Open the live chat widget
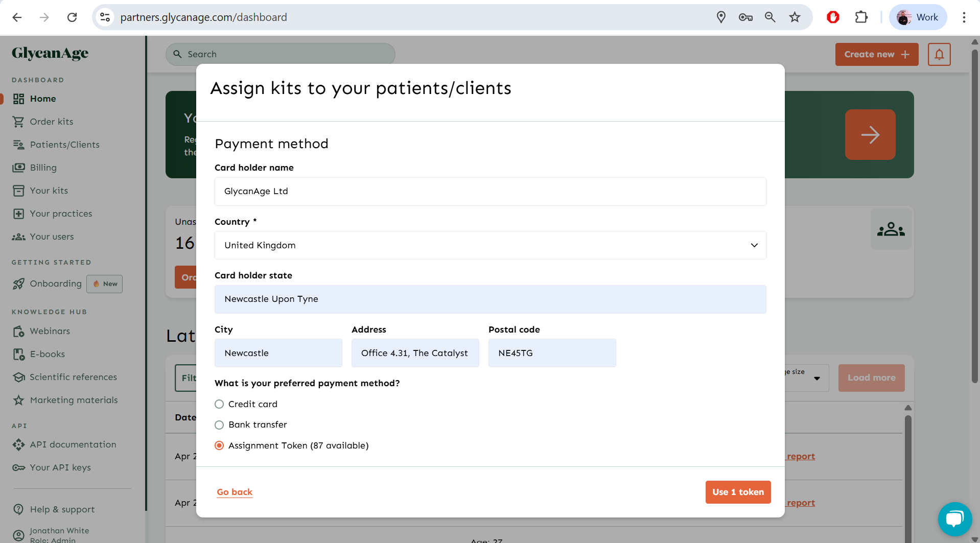This screenshot has width=980, height=543. click(x=954, y=519)
